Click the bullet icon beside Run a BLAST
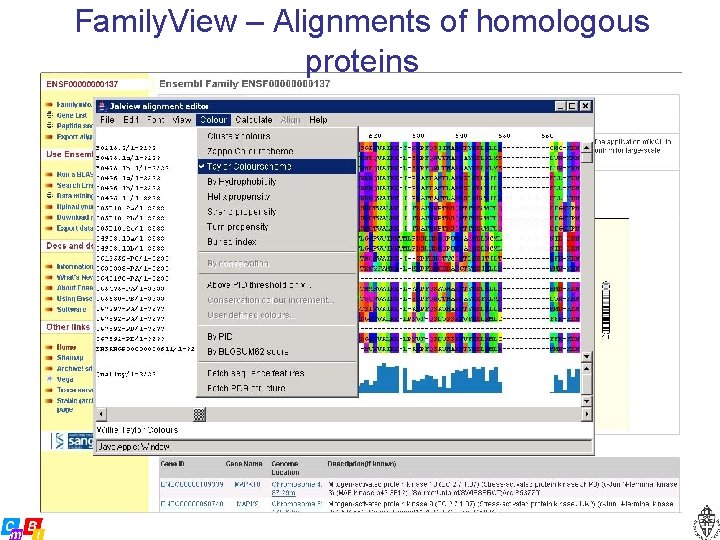 (50, 174)
